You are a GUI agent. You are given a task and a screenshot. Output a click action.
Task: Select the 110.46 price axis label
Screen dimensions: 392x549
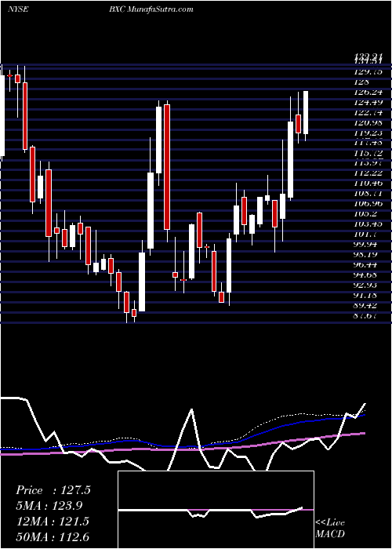coord(368,183)
